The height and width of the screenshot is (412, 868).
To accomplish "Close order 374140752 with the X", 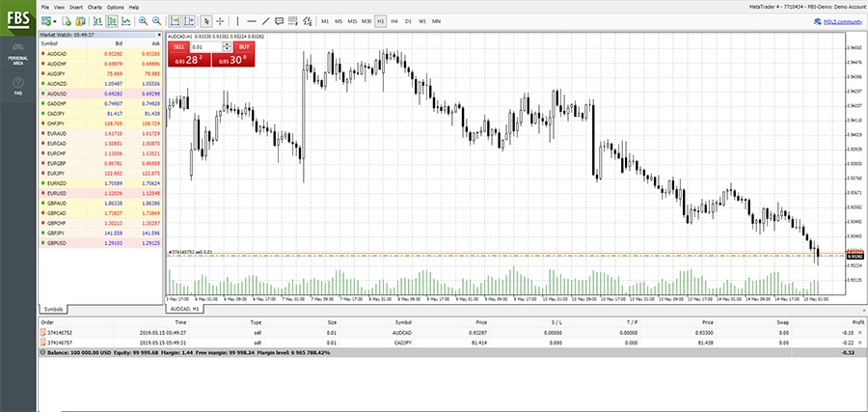I will 860,332.
